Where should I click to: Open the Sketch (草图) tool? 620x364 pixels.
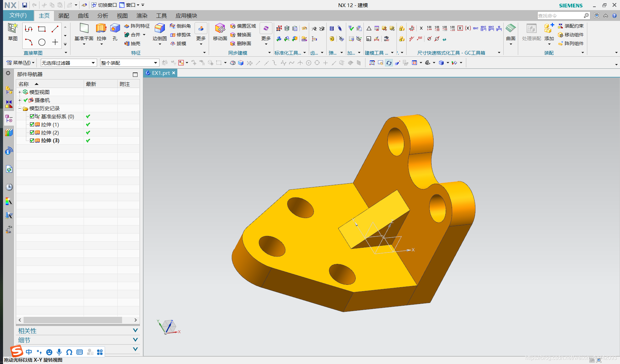click(13, 32)
